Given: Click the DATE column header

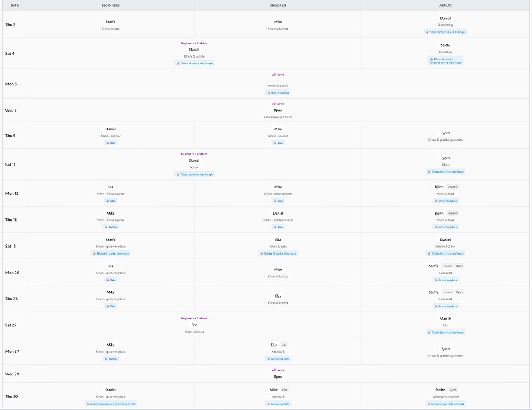Looking at the screenshot, I should 14,5.
